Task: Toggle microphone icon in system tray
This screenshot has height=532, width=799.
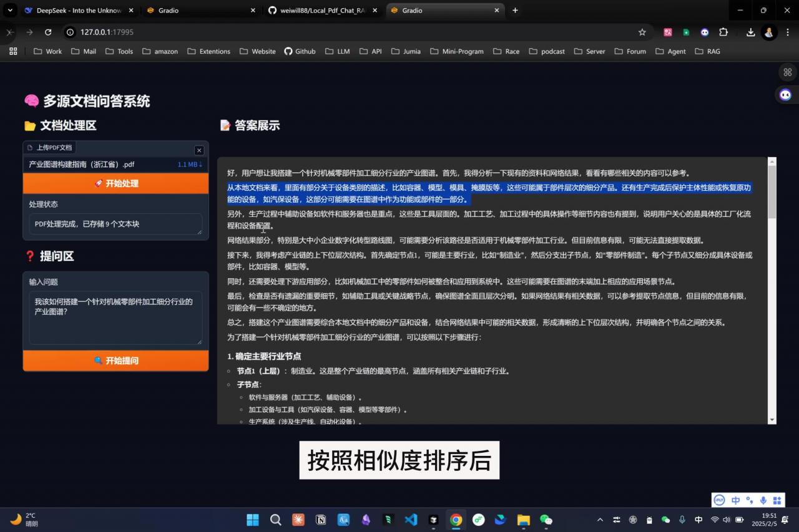Action: point(682,520)
